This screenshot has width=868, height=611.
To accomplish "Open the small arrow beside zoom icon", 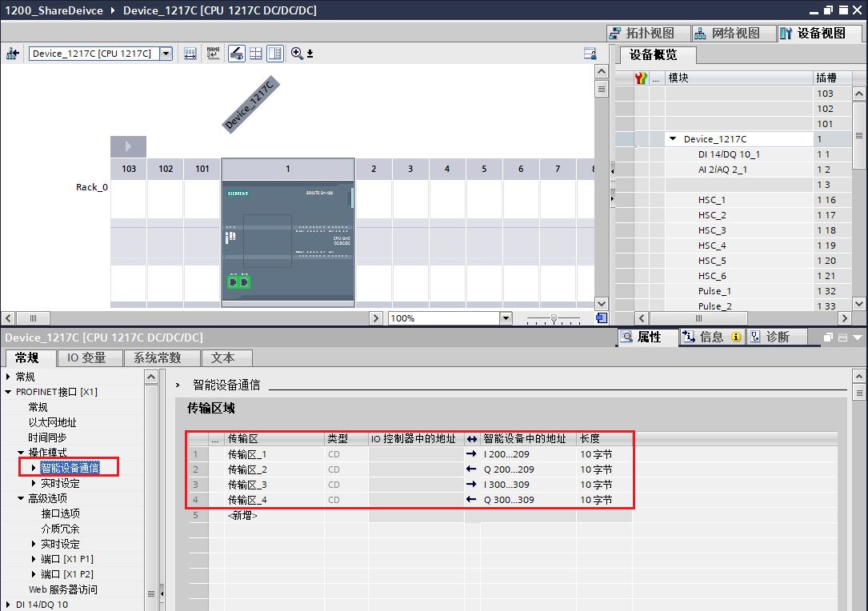I will 310,54.
